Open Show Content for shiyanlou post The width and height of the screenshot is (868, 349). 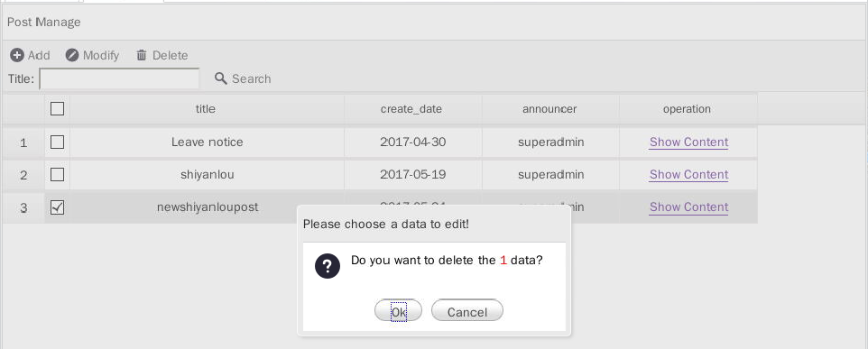pyautogui.click(x=688, y=174)
